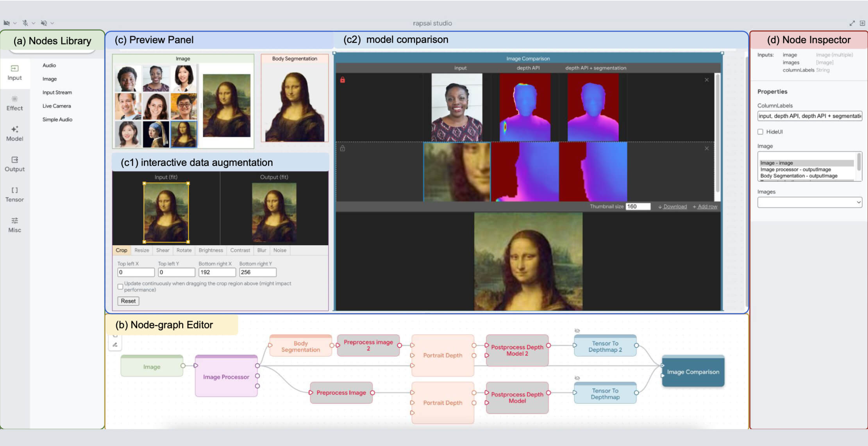The width and height of the screenshot is (868, 446).
Task: Select the Model nodes category
Action: coord(15,133)
